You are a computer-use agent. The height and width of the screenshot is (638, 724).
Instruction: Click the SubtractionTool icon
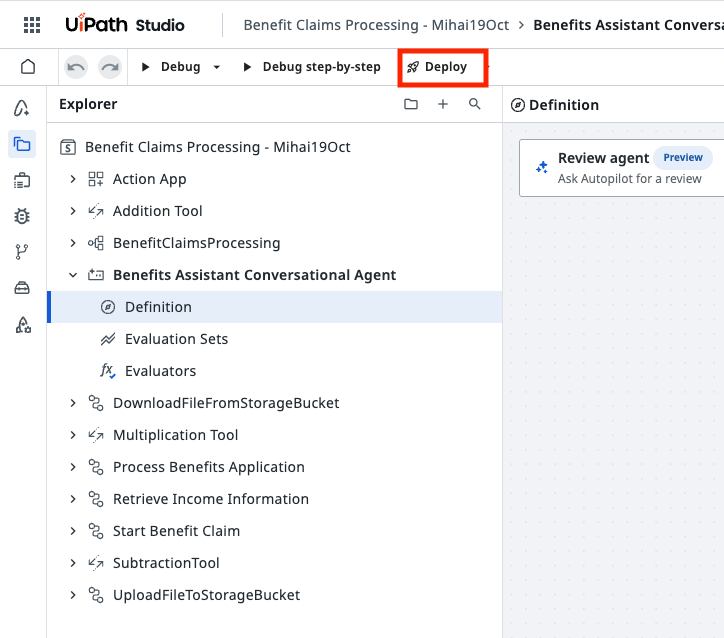point(96,563)
